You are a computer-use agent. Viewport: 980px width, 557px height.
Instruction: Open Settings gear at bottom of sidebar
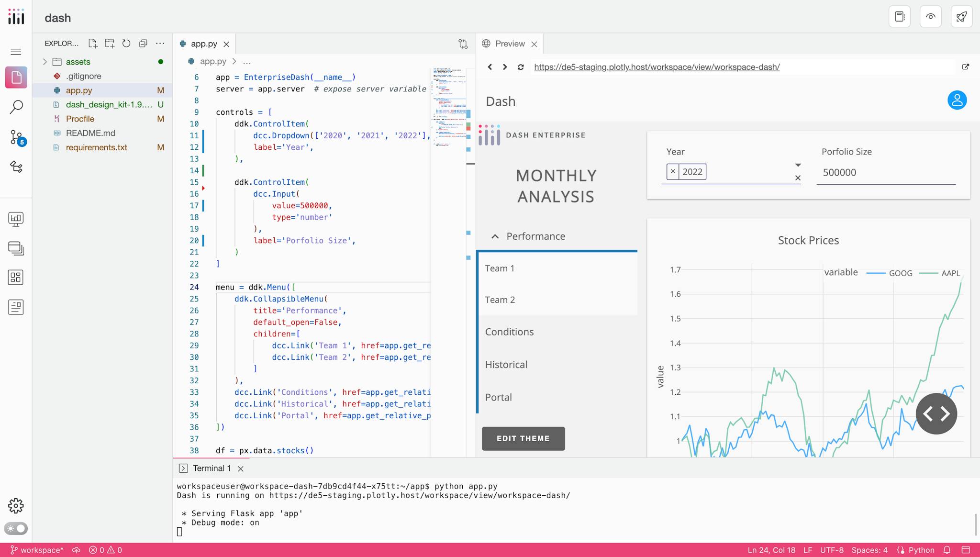coord(16,505)
